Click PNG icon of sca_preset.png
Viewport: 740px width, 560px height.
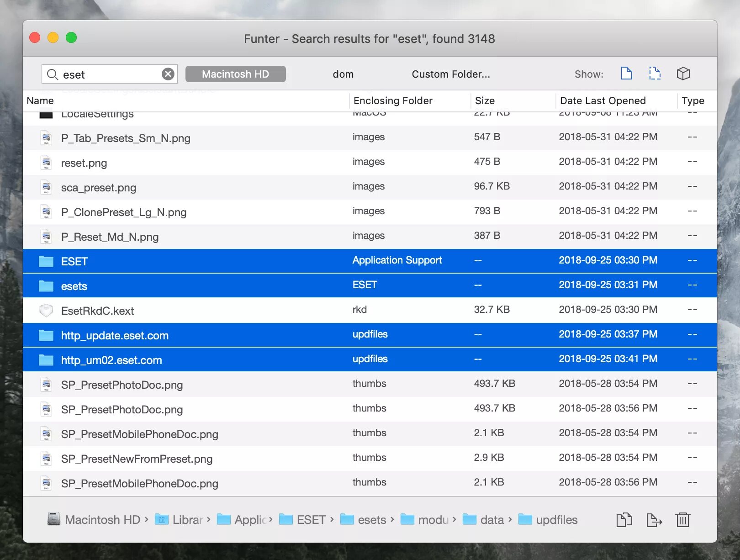coord(46,187)
